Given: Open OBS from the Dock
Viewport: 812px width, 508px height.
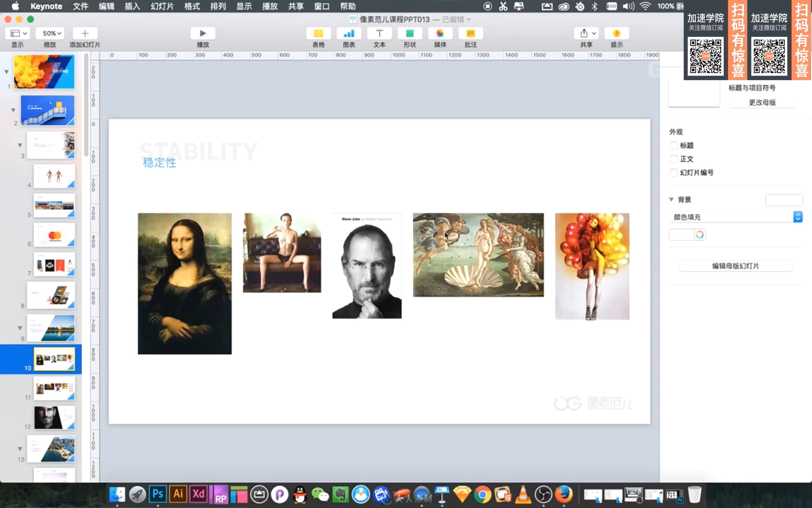Looking at the screenshot, I should pyautogui.click(x=543, y=494).
